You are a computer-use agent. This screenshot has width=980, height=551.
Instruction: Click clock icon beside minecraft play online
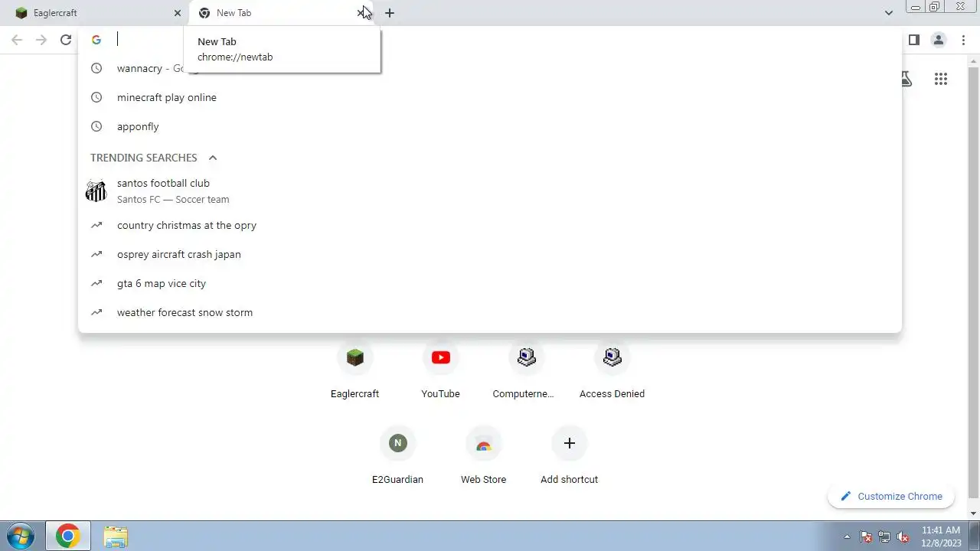point(96,97)
